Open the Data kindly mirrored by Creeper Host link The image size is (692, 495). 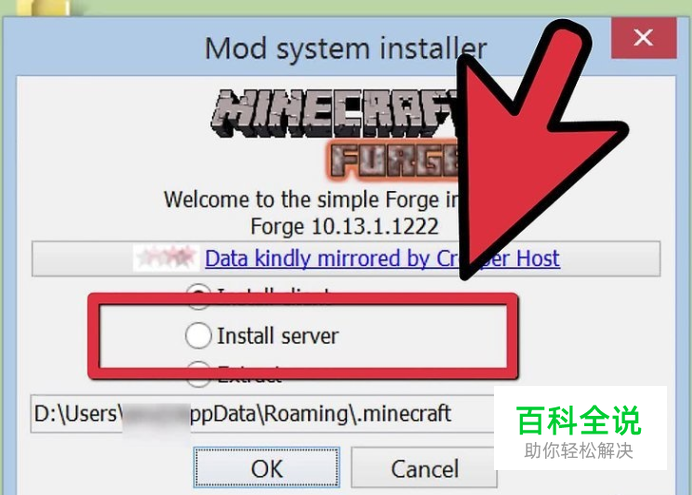(x=382, y=259)
